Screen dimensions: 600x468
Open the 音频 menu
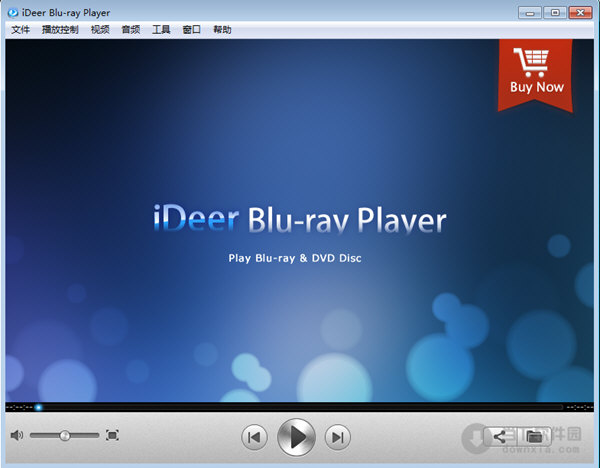pos(130,29)
